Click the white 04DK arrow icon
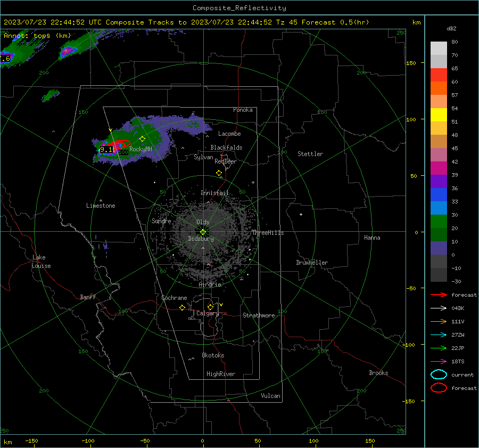The image size is (479, 448). tap(439, 308)
